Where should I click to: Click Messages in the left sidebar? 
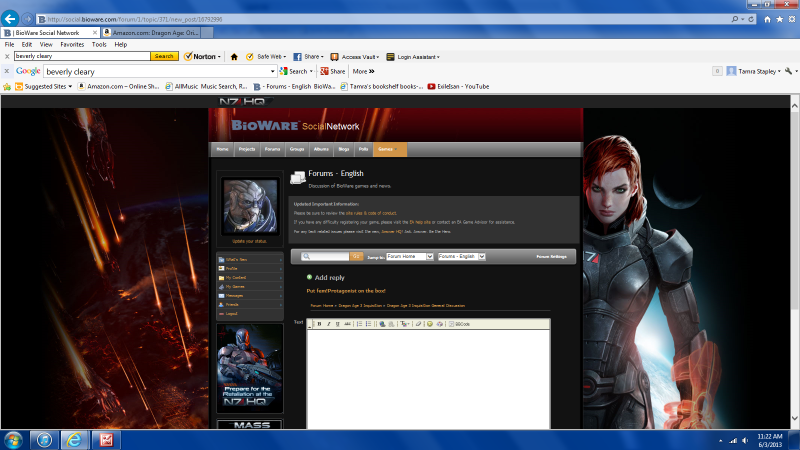coord(235,295)
